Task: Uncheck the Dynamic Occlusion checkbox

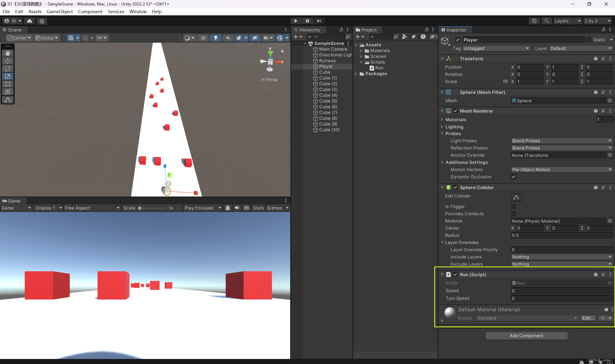Action: (513, 177)
